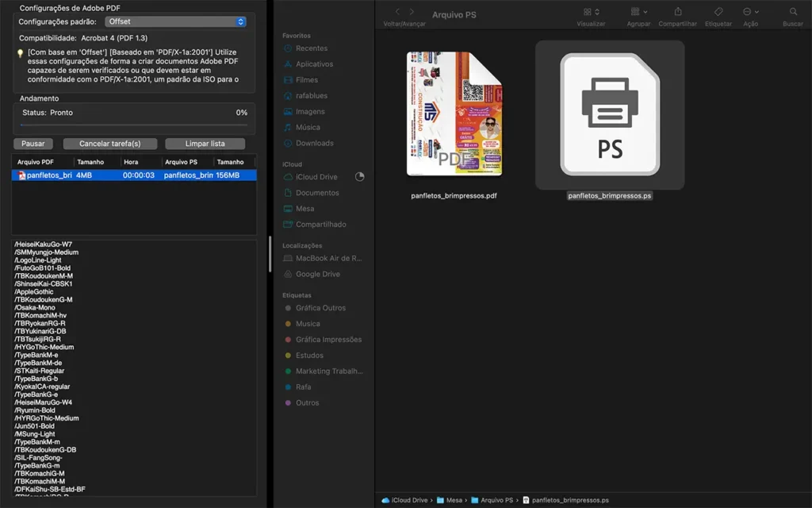Screen dimensions: 812x508
Task: Click the lightbulb tip icon in Adobe PDF settings
Action: tap(20, 53)
